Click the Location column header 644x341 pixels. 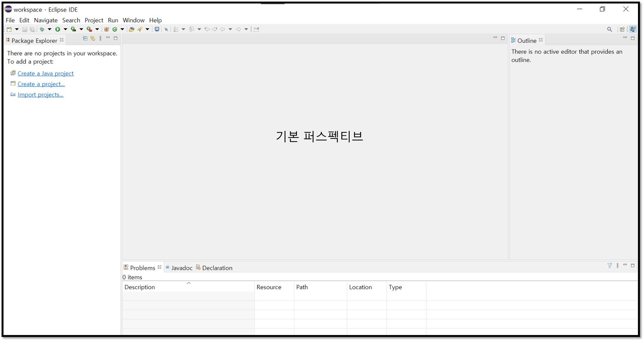(367, 287)
